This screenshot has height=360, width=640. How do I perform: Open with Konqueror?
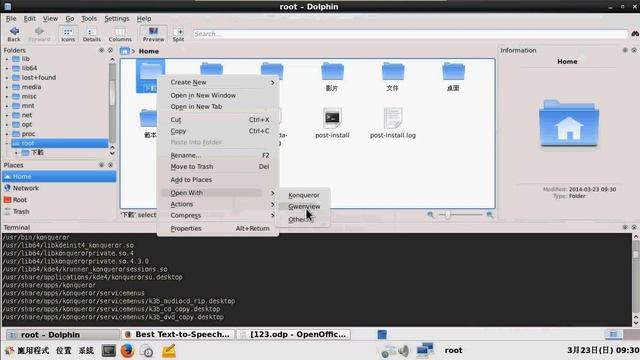point(304,195)
